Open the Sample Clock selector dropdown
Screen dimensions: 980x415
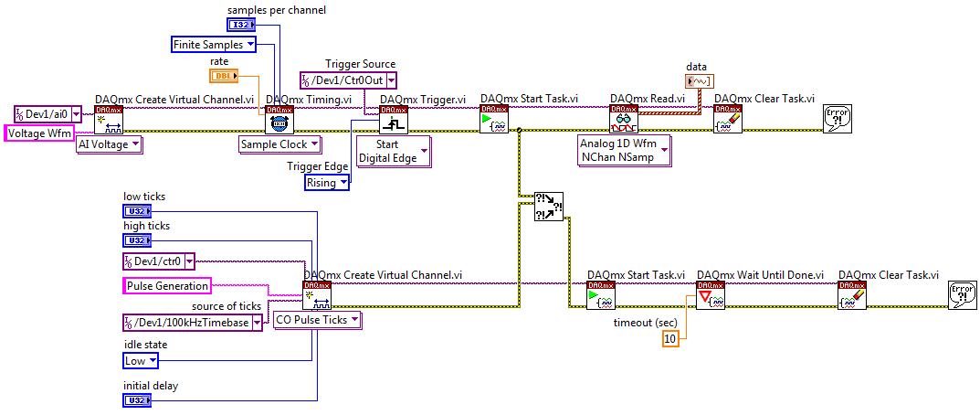click(x=314, y=144)
